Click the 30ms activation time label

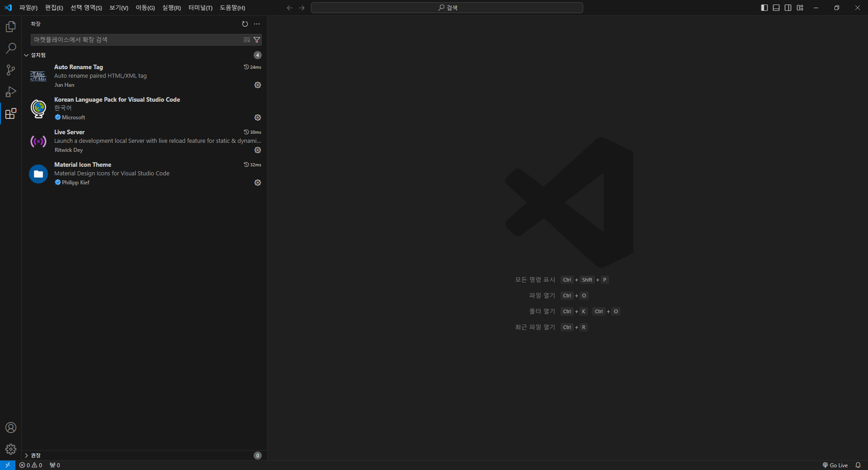point(253,132)
